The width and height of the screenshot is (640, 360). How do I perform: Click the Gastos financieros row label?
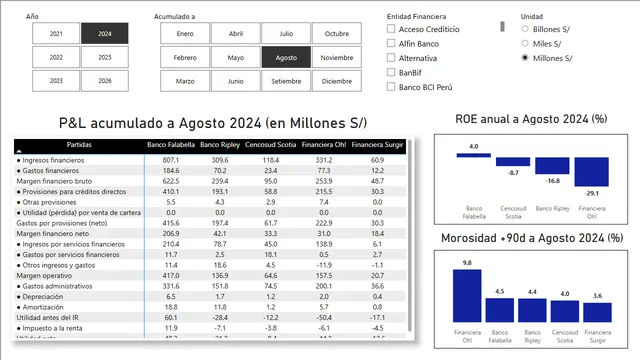pos(51,171)
